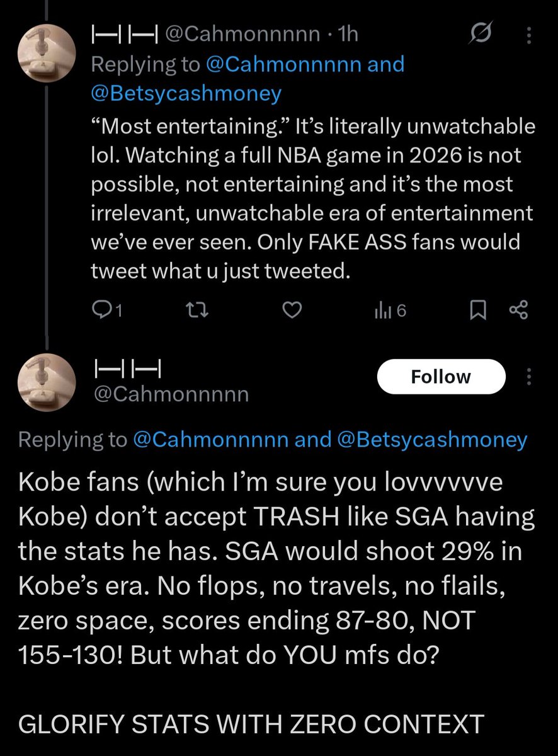
Task: Follow the @Cahmonnnnn account
Action: [x=441, y=377]
